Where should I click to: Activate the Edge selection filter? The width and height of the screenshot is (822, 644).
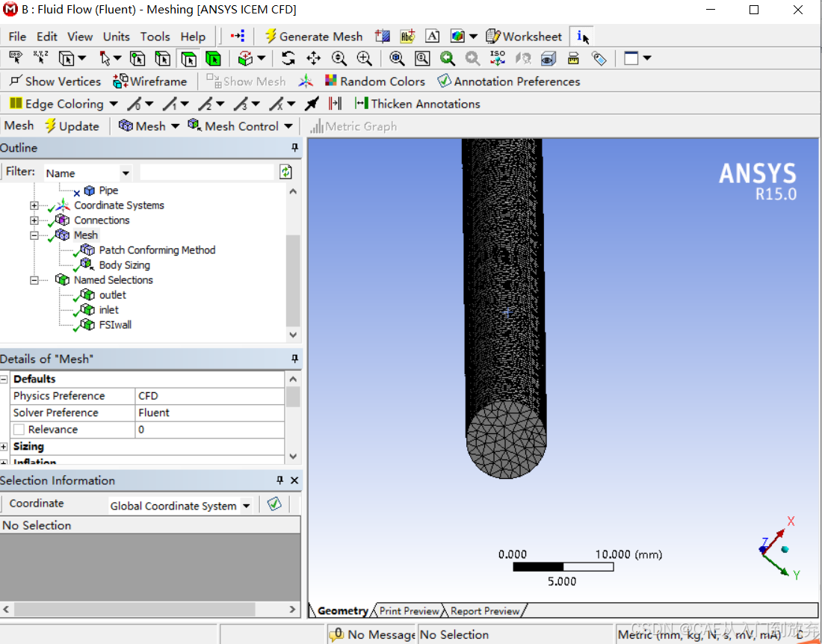pyautogui.click(x=162, y=58)
